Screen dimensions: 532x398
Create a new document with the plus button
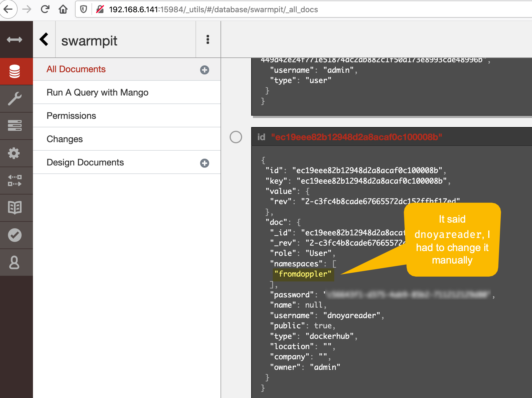[x=205, y=70]
